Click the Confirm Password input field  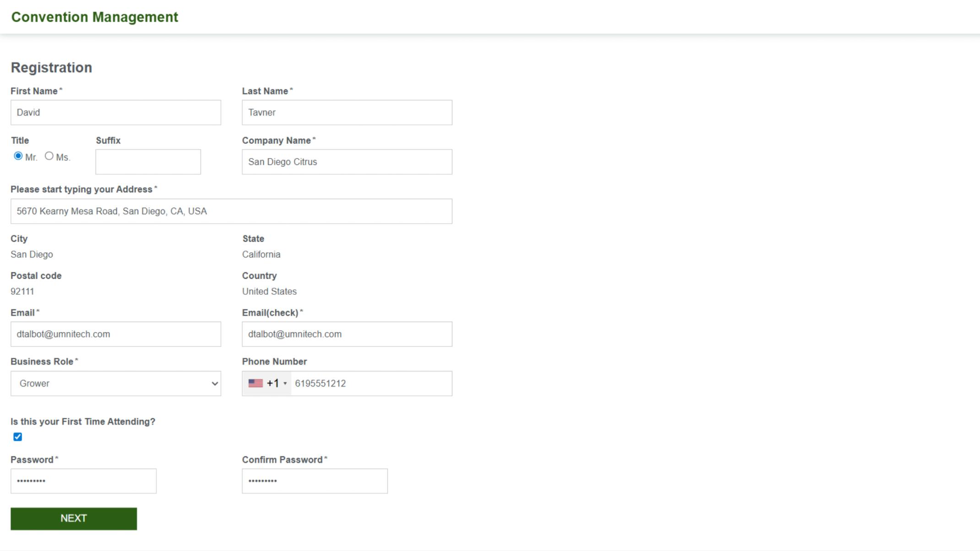315,481
